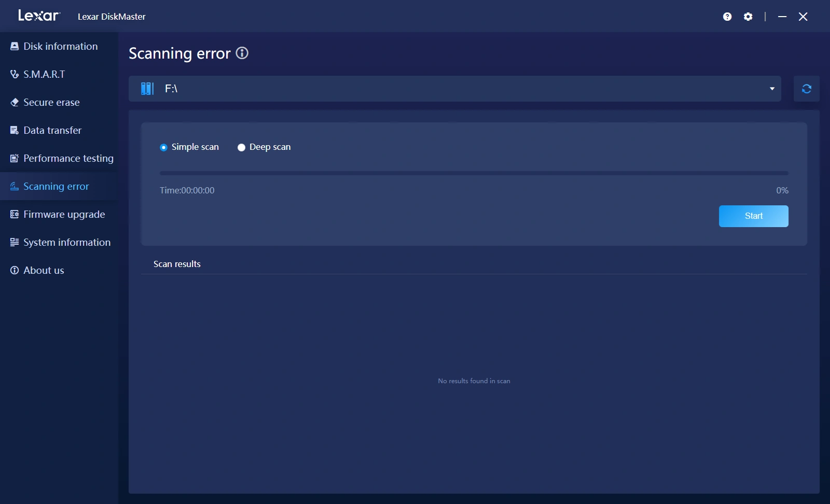The height and width of the screenshot is (504, 830).
Task: Switch to Secure erase
Action: [x=59, y=102]
